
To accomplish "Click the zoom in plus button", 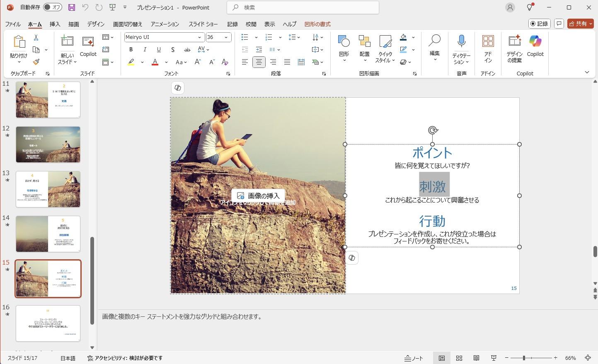I will point(555,358).
